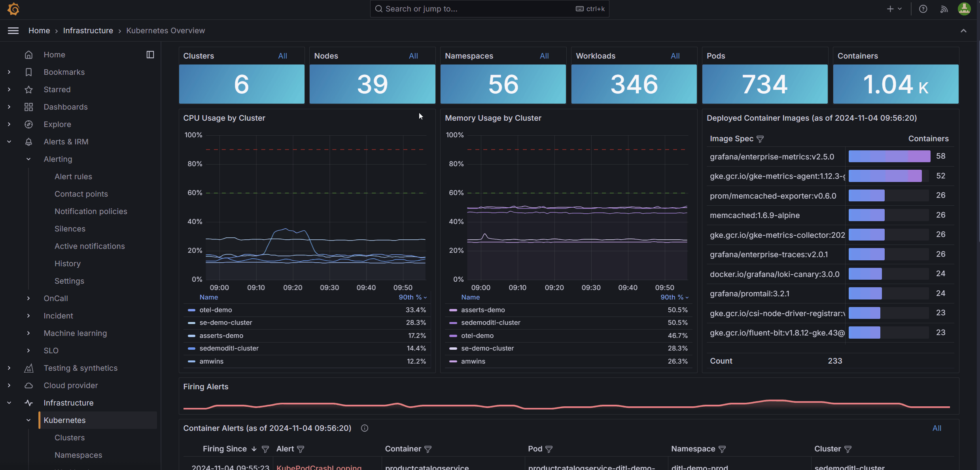Image resolution: width=980 pixels, height=470 pixels.
Task: Toggle asserts-demo series in Memory legend
Action: [482, 310]
